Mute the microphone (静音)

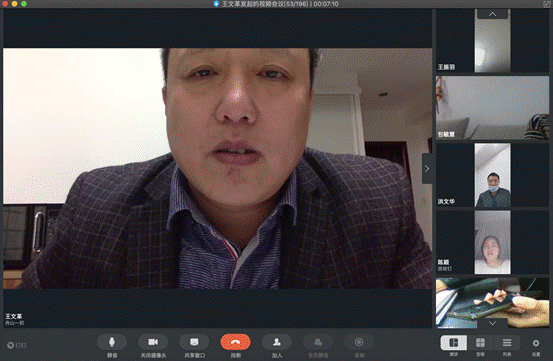point(112,342)
